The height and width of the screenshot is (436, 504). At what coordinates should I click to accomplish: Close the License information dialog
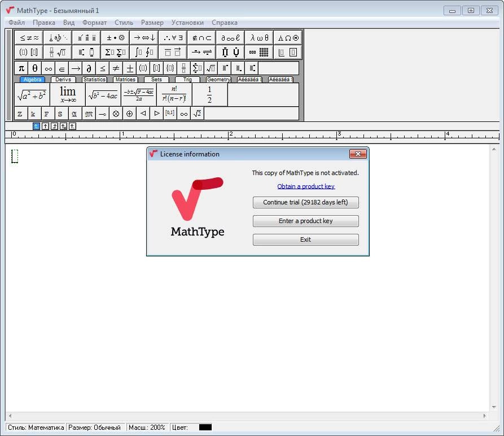(358, 154)
